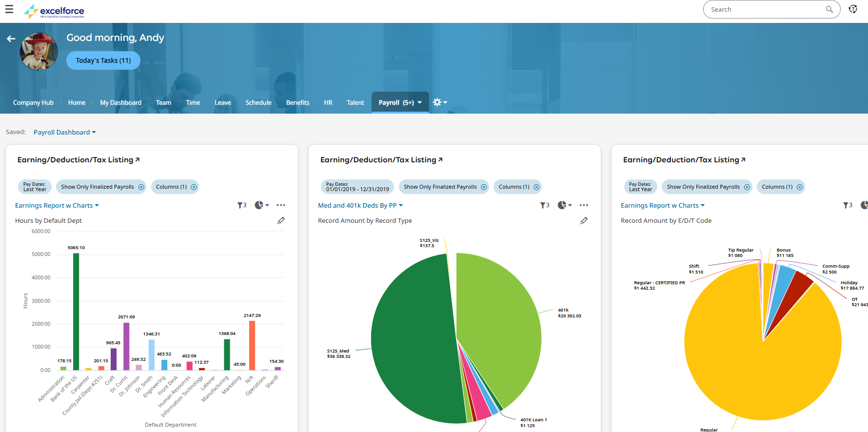Open Today's Tasks (11)
The image size is (868, 432).
(x=103, y=60)
